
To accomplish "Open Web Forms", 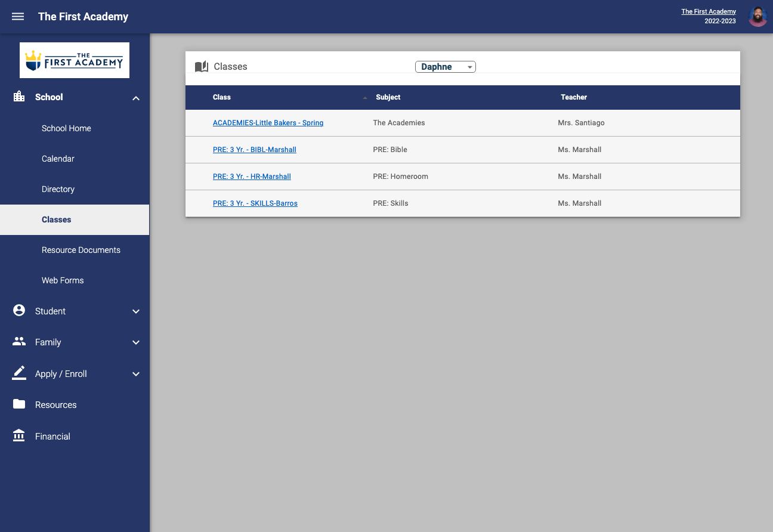I will coord(63,280).
